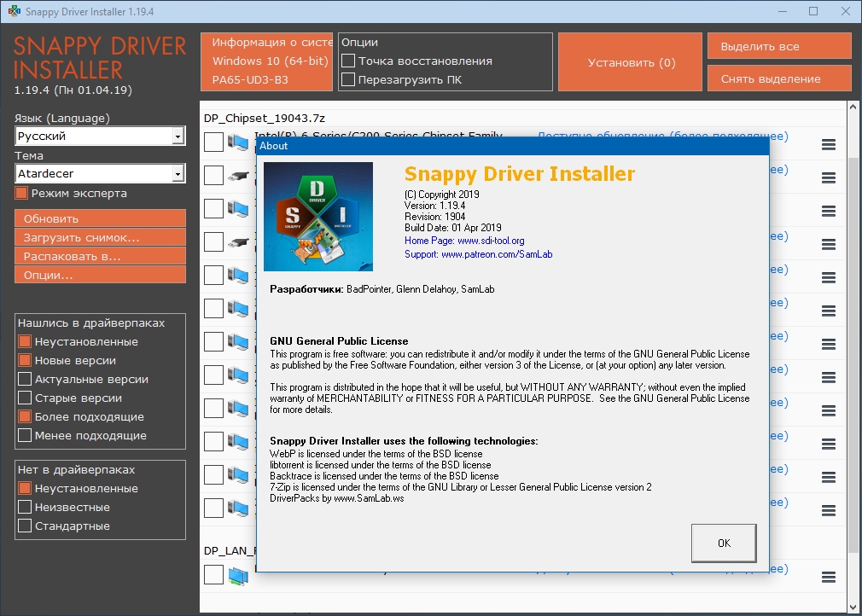The image size is (862, 616).
Task: Choose the Распаковать в... menu item
Action: [x=100, y=256]
